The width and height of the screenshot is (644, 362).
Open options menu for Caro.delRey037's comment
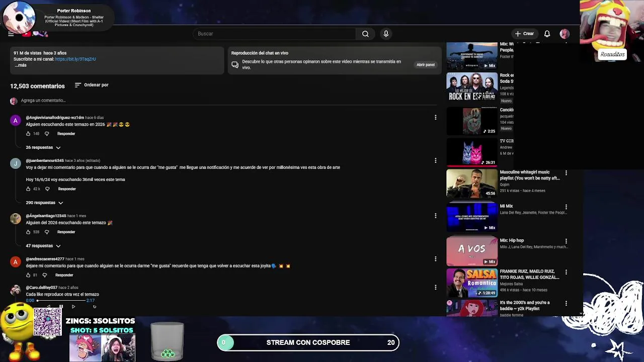coord(435,287)
